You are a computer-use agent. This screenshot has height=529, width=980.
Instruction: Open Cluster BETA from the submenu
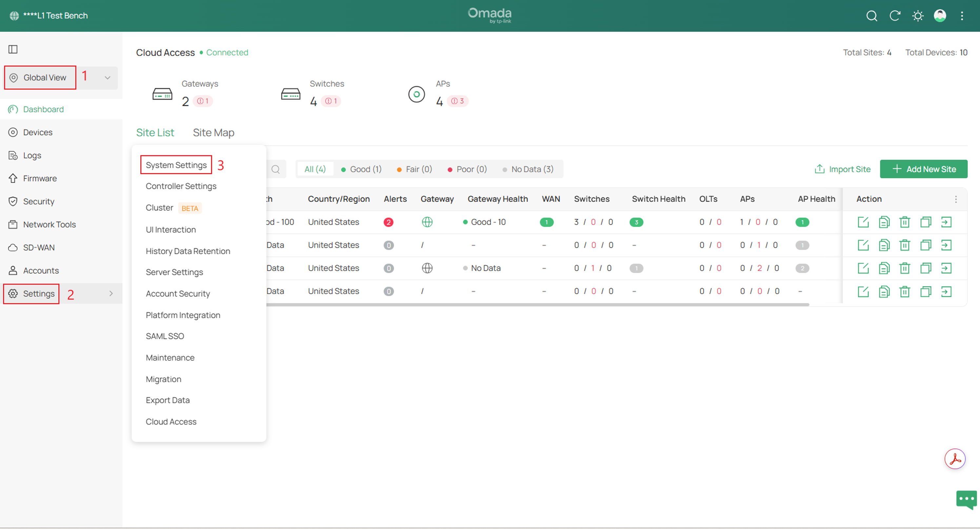(173, 208)
